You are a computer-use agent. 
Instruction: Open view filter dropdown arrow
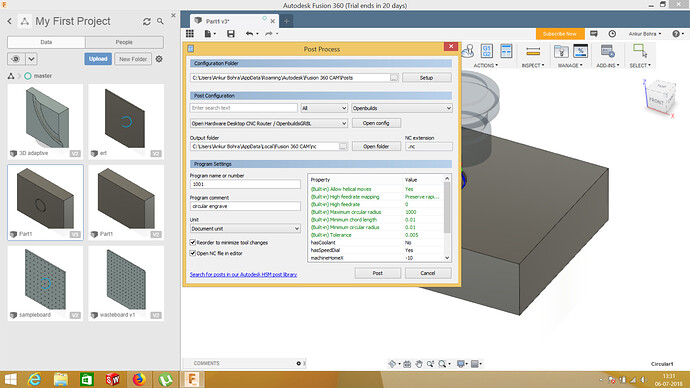31,59
